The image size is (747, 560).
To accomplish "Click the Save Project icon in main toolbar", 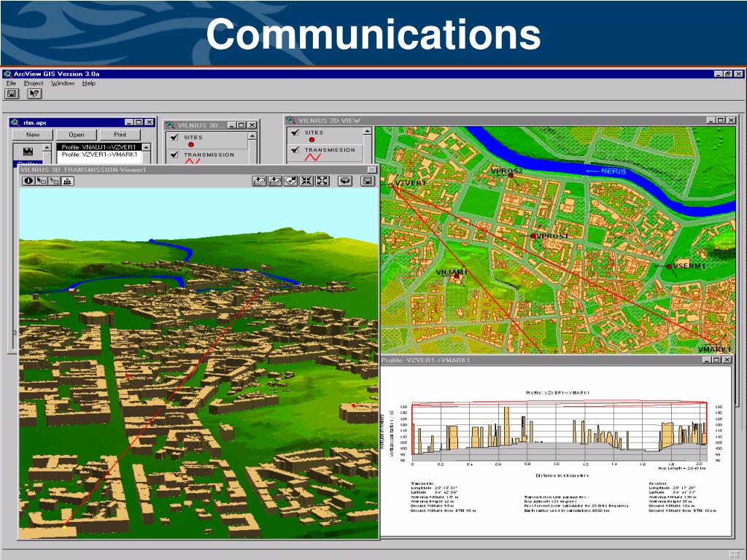I will pyautogui.click(x=12, y=93).
